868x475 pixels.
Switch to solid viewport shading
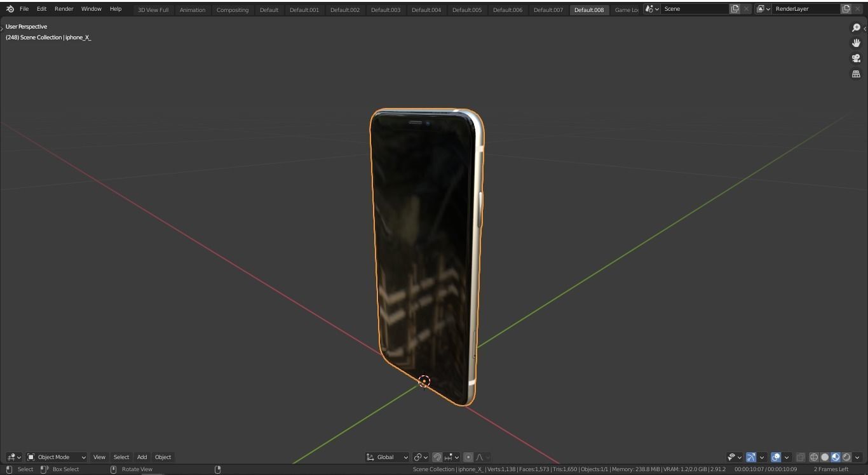click(x=825, y=457)
